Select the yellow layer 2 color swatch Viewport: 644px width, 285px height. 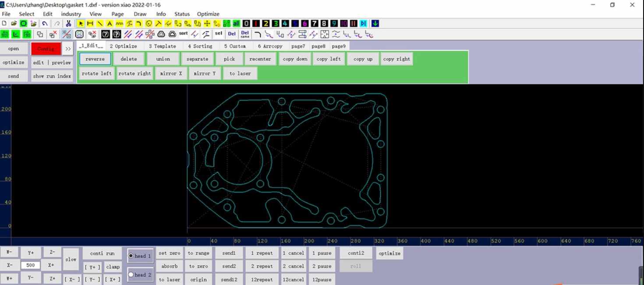[265, 23]
